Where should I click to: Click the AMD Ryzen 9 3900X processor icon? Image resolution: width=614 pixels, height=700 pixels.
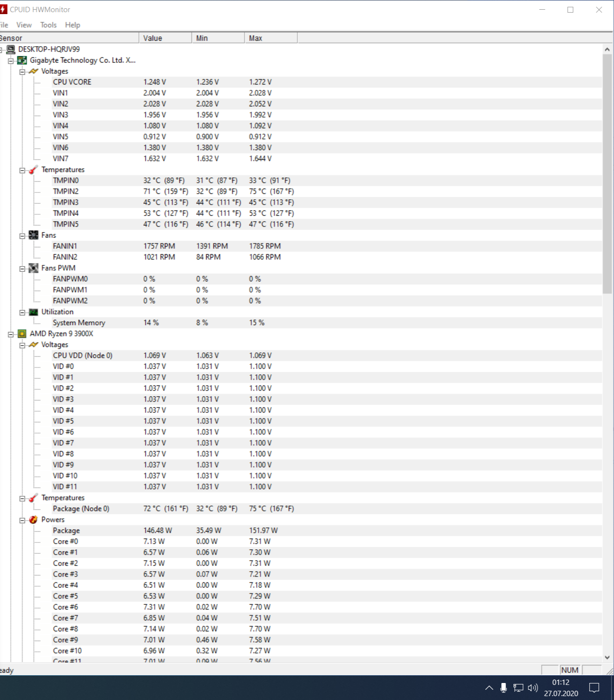tap(22, 334)
